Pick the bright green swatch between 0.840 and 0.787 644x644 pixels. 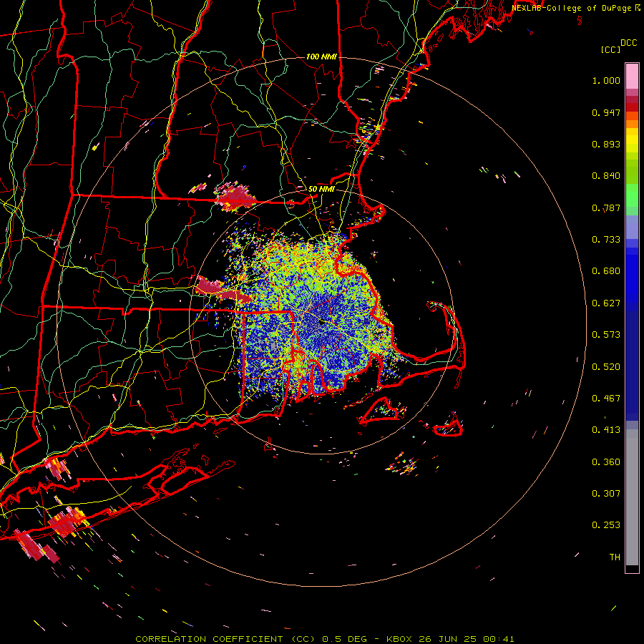pos(632,195)
